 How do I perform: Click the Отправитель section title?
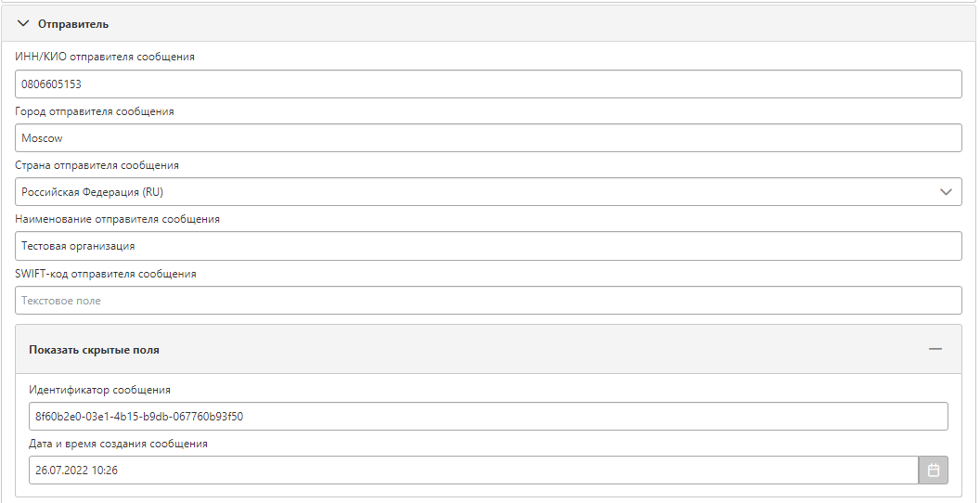point(73,24)
